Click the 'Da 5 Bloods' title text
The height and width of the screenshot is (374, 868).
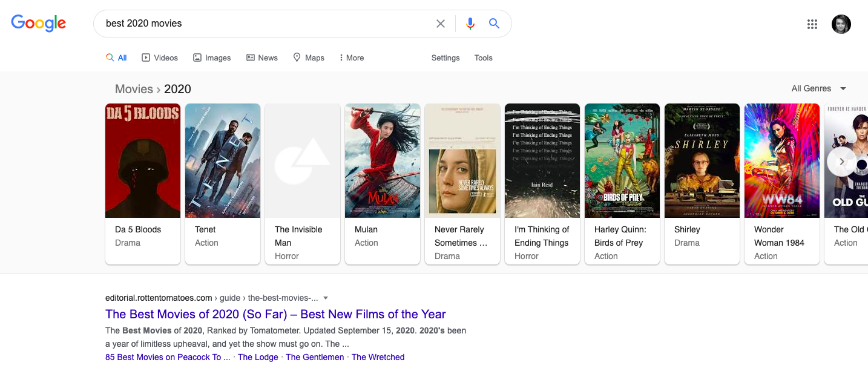138,229
